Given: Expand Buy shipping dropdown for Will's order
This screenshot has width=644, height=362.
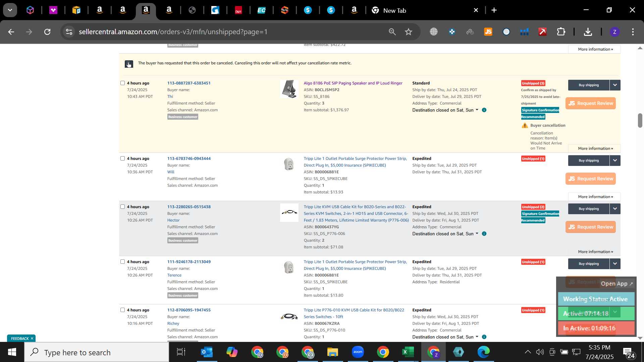Looking at the screenshot, I should click(615, 161).
